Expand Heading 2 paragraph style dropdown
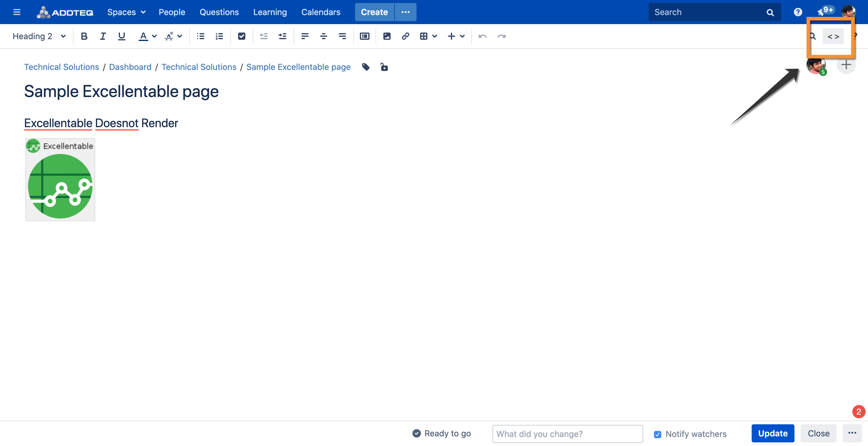The width and height of the screenshot is (868, 446). point(39,36)
